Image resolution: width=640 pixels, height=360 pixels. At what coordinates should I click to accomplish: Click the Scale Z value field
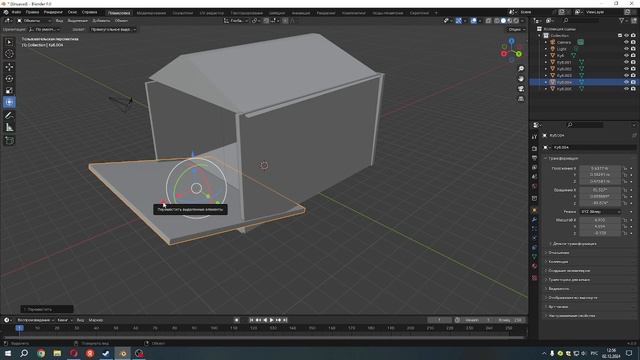[x=600, y=233]
